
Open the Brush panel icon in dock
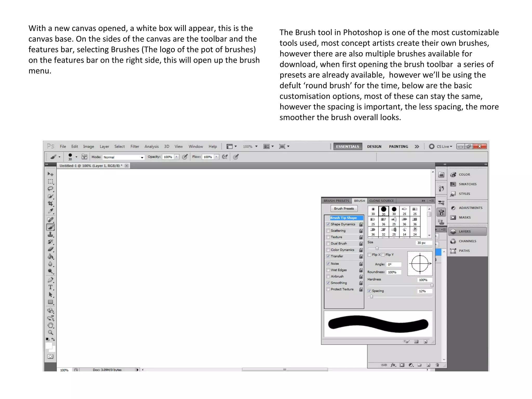pyautogui.click(x=441, y=212)
